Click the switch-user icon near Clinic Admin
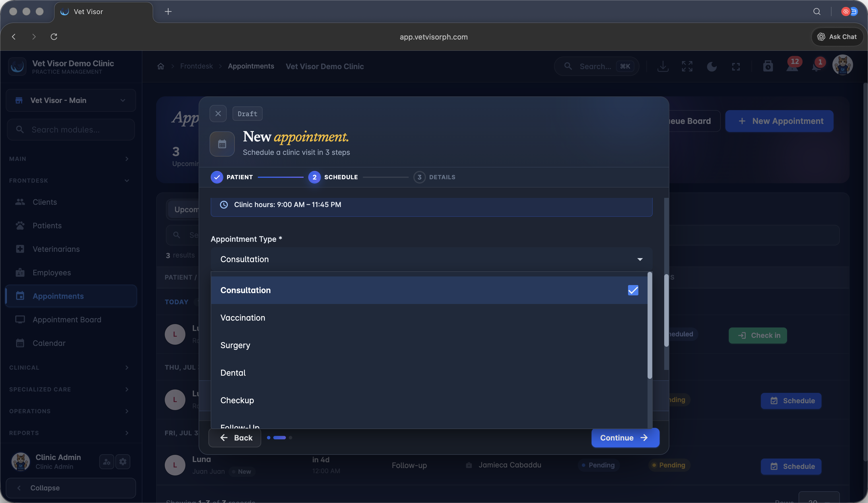The height and width of the screenshot is (503, 868). (x=107, y=461)
